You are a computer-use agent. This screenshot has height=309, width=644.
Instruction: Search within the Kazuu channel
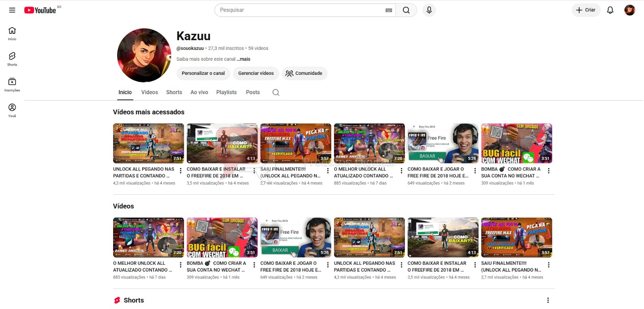point(276,92)
